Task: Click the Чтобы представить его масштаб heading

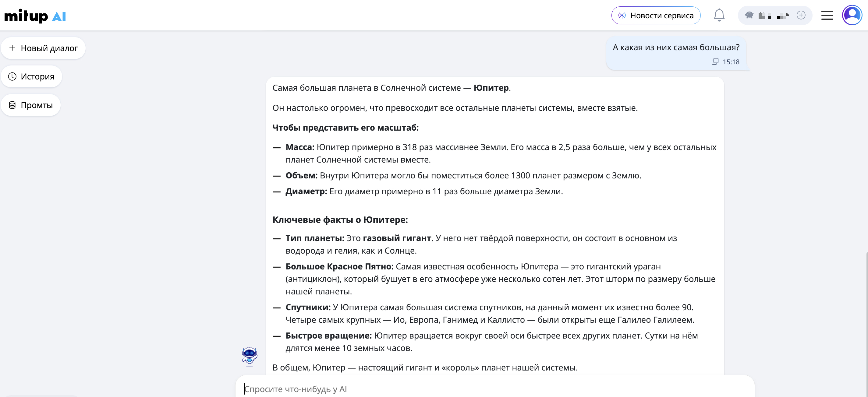Action: coord(345,128)
